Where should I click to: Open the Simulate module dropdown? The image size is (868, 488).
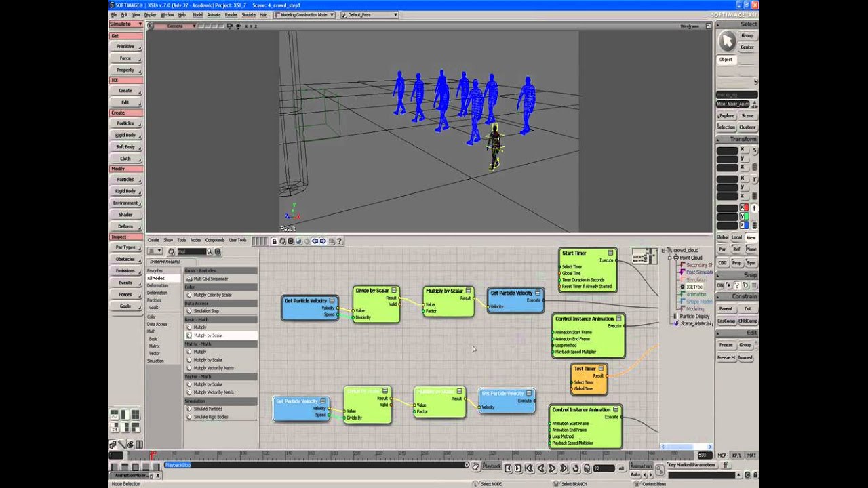click(125, 24)
